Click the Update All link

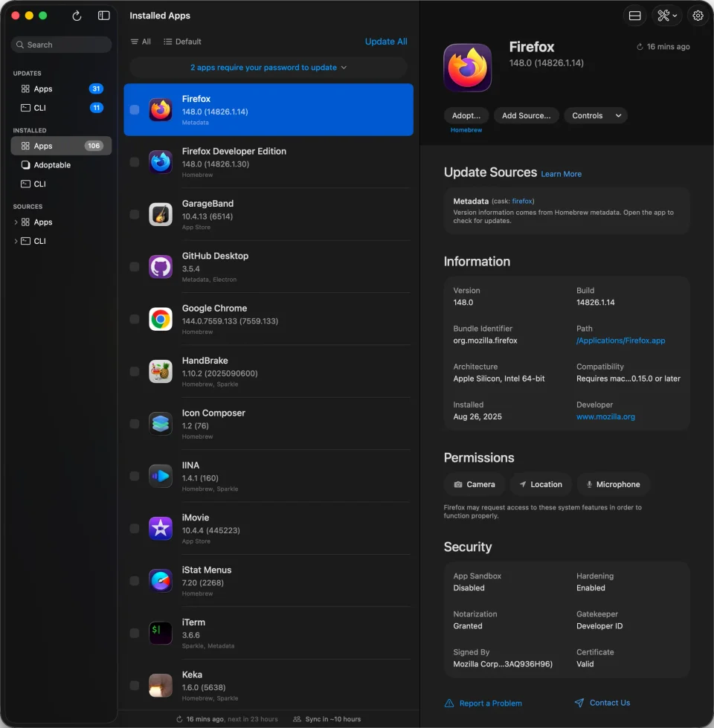386,42
